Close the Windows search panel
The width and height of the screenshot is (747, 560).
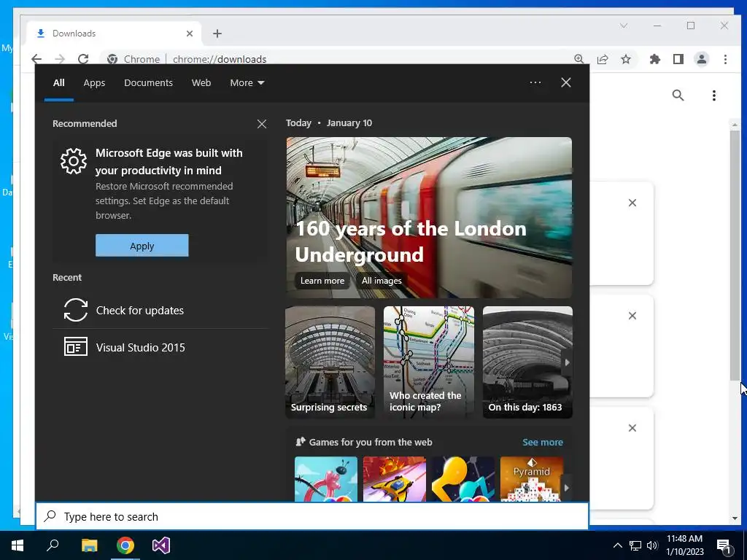click(x=566, y=82)
